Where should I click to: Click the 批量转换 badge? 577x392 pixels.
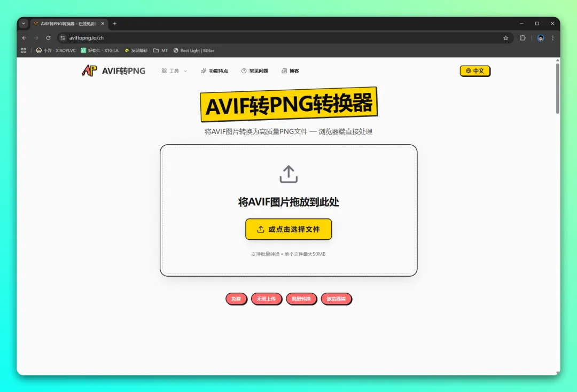point(301,299)
